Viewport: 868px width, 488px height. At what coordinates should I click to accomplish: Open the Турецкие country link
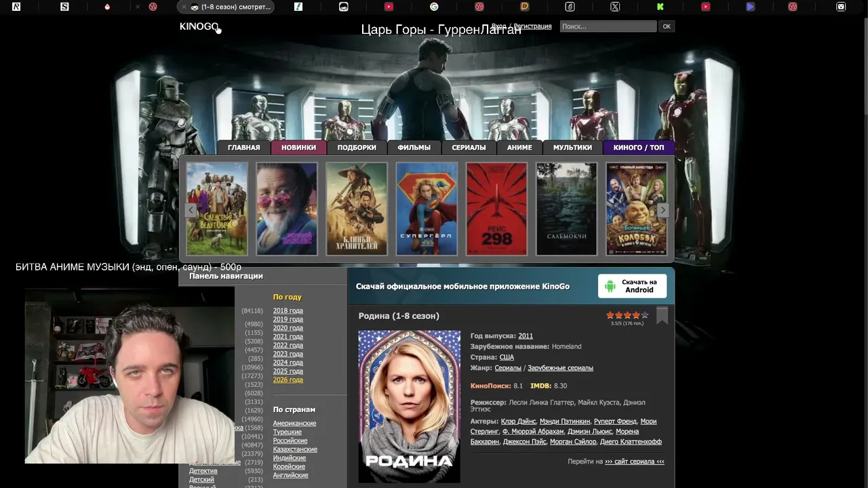pos(288,432)
